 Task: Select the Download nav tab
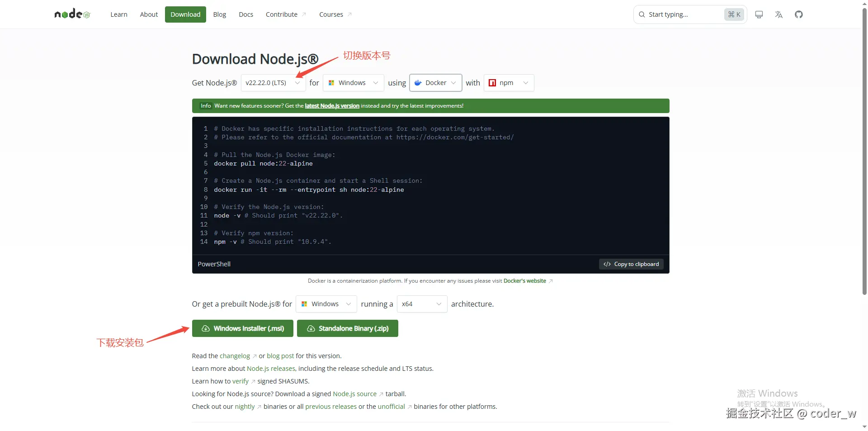pos(185,14)
